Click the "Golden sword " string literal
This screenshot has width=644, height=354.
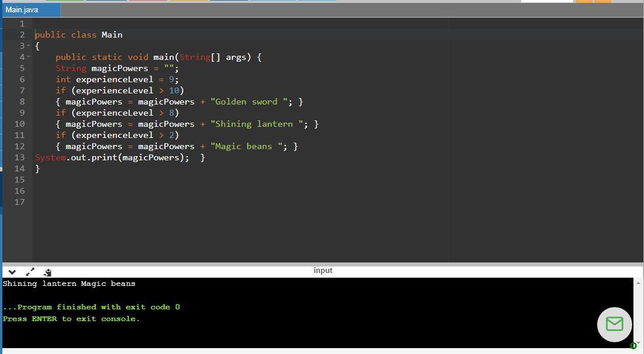[x=249, y=102]
